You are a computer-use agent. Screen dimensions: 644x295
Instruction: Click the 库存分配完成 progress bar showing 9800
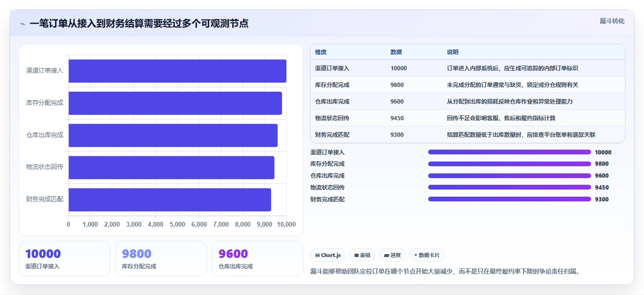(509, 164)
